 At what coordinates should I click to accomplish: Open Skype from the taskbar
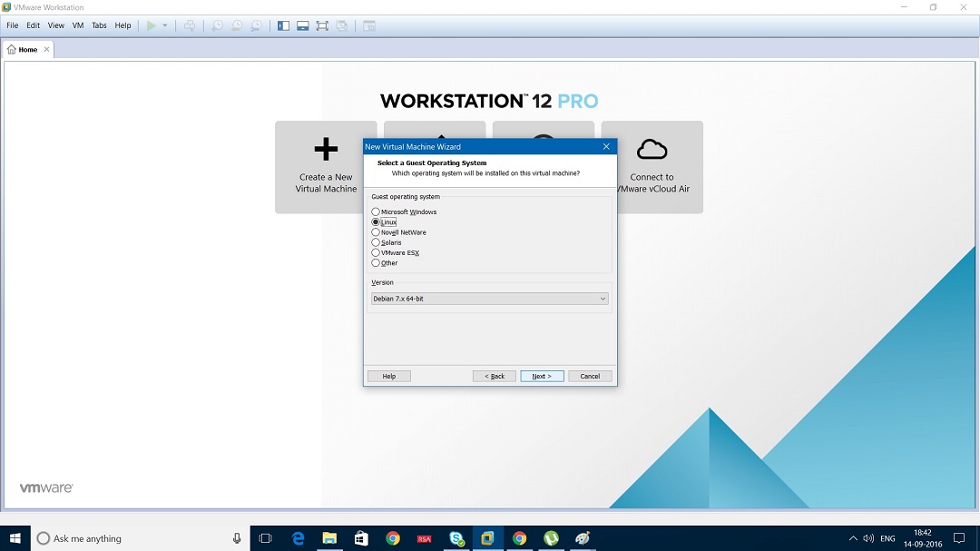pos(456,538)
